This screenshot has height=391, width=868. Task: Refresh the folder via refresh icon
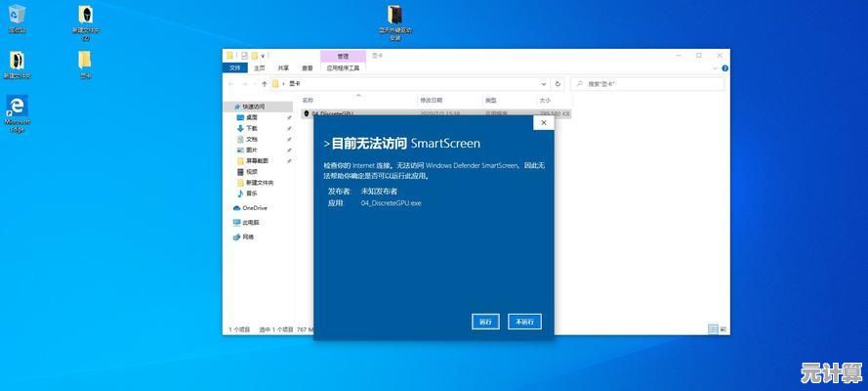point(558,84)
